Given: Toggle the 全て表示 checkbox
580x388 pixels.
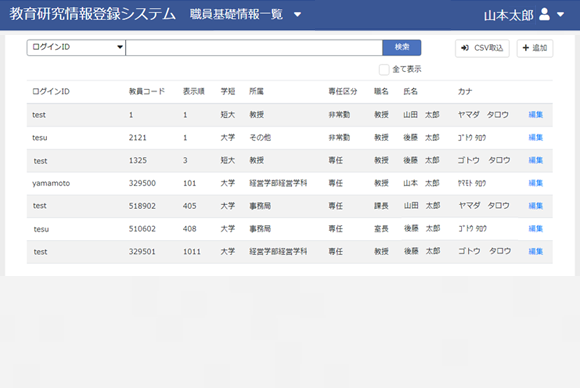Looking at the screenshot, I should point(384,70).
